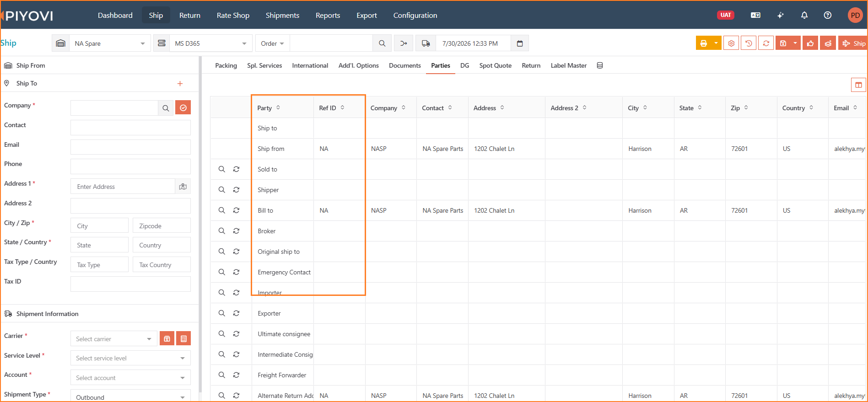Viewport: 868px width, 402px height.
Task: Switch to the Label Master tab
Action: [569, 65]
